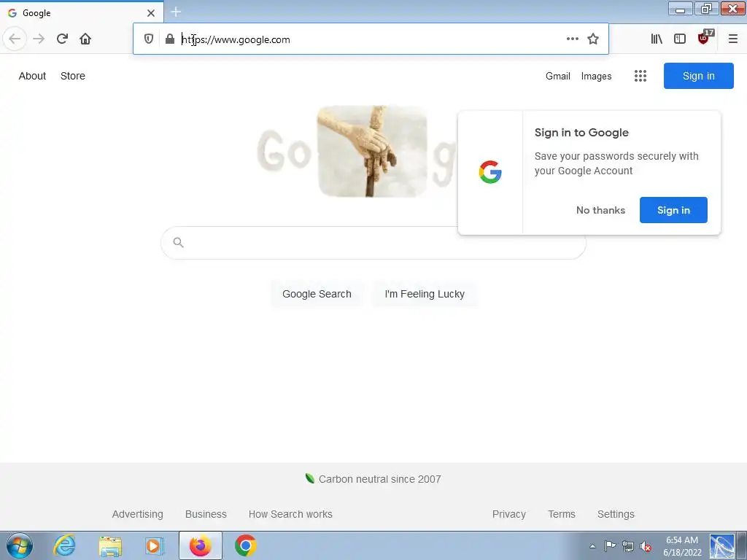Viewport: 747px width, 560px height.
Task: Launch Google Chrome from taskbar
Action: pos(245,545)
